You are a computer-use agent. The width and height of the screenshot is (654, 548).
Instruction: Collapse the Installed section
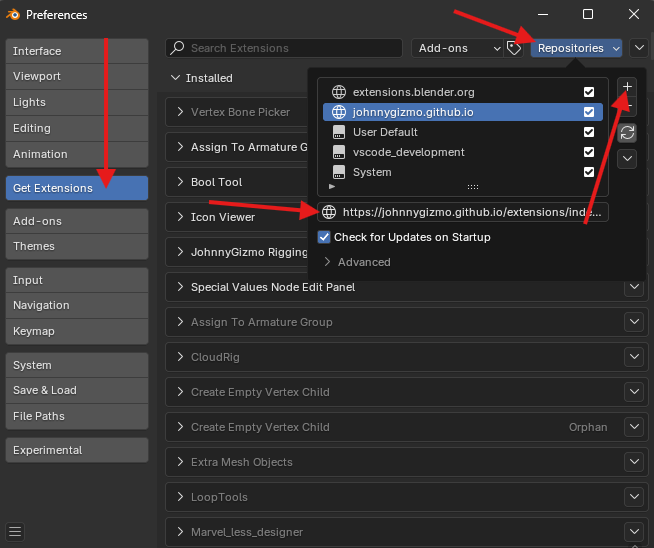pos(176,78)
